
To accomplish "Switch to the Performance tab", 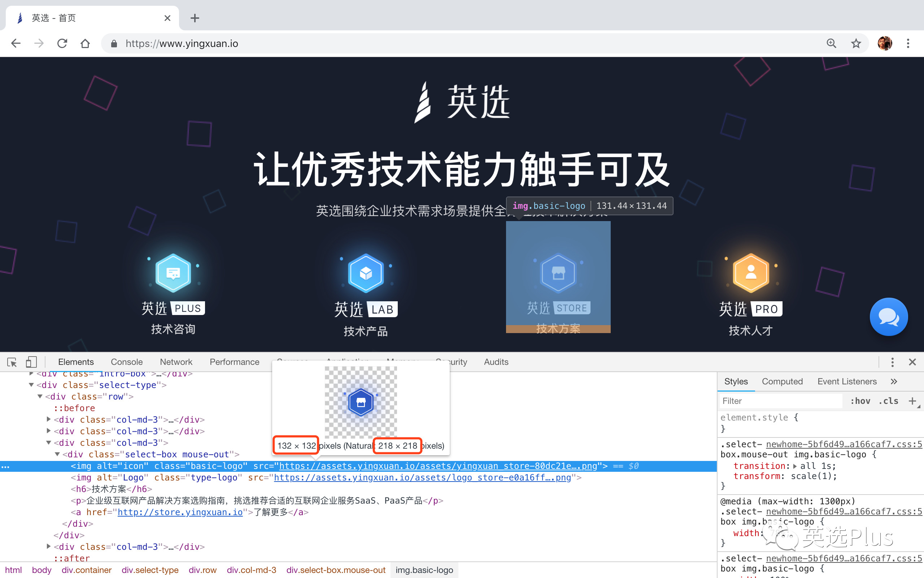I will pos(235,362).
